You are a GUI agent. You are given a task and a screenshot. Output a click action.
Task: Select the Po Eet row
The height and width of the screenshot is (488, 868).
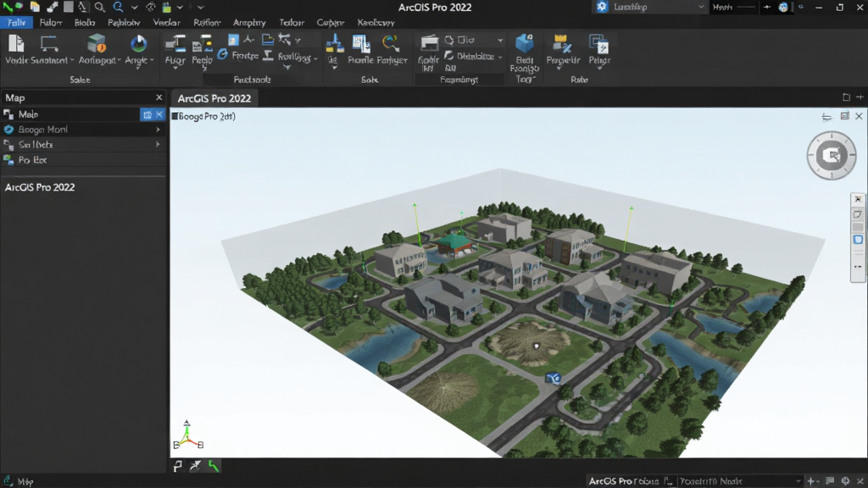click(x=83, y=160)
